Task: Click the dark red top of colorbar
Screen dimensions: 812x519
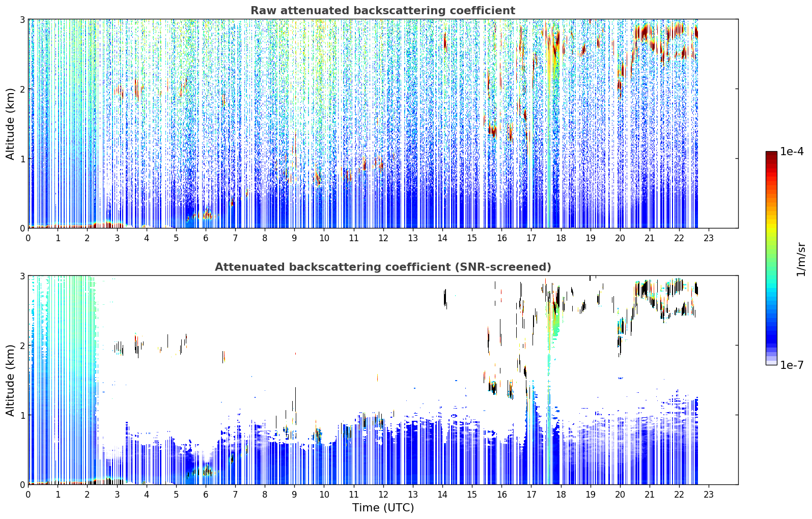Action: [x=771, y=155]
